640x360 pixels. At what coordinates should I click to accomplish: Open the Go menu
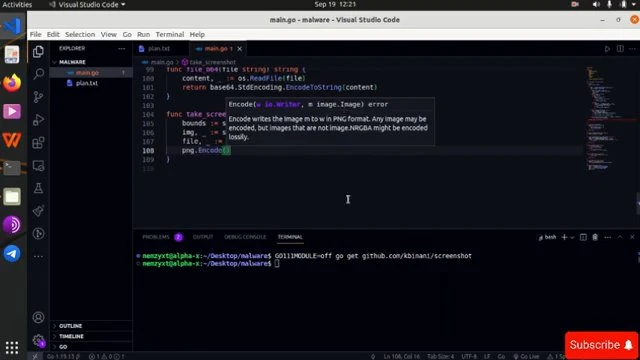point(127,34)
